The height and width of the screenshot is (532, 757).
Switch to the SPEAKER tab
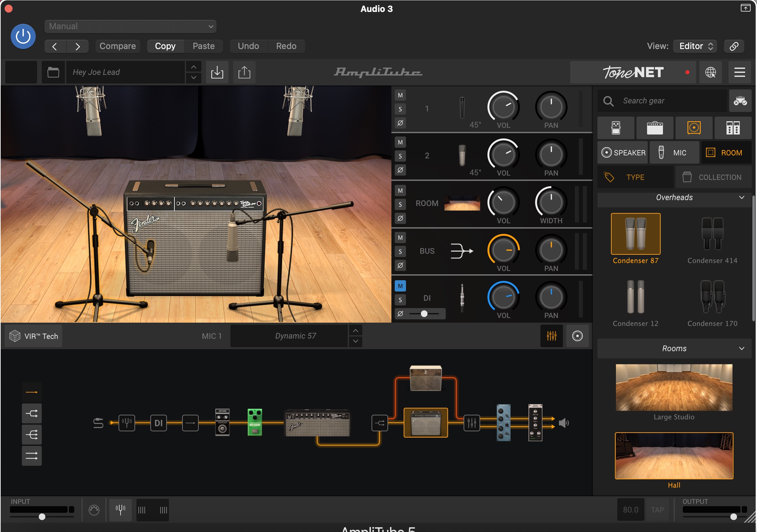[x=623, y=153]
